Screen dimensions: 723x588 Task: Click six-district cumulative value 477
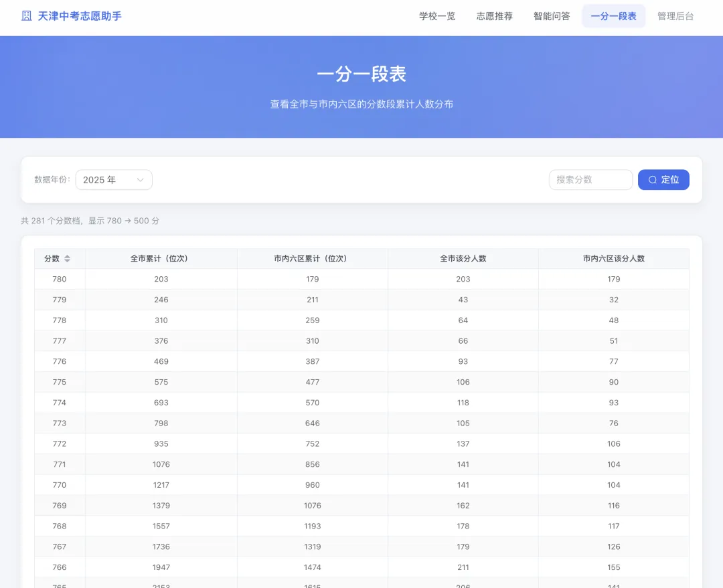point(313,382)
